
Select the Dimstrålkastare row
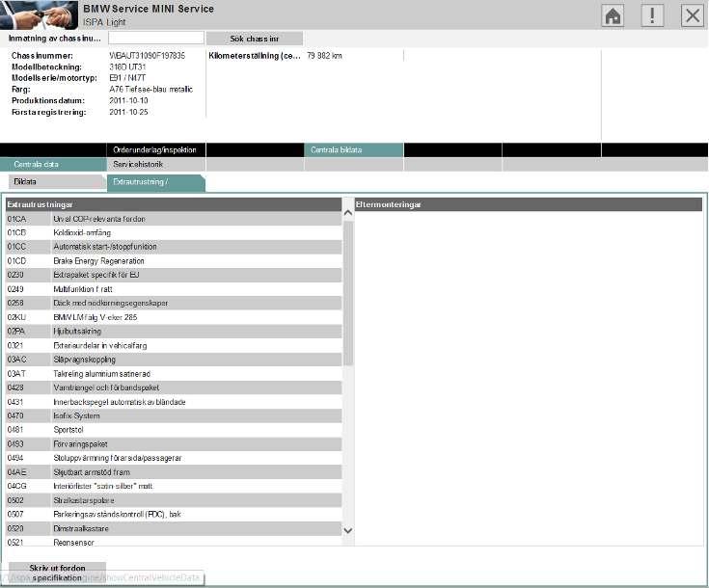(x=174, y=528)
